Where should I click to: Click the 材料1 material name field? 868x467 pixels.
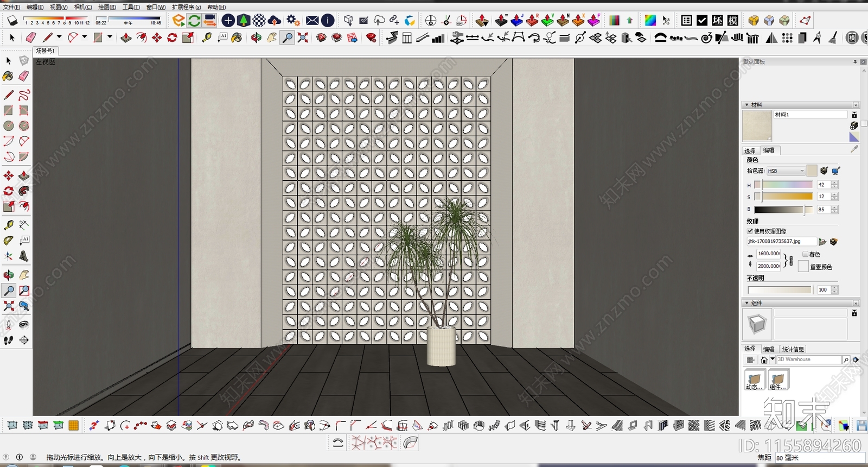810,115
